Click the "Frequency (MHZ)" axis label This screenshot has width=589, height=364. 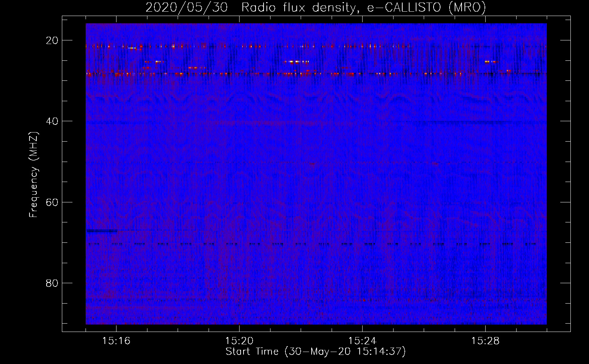coord(33,175)
